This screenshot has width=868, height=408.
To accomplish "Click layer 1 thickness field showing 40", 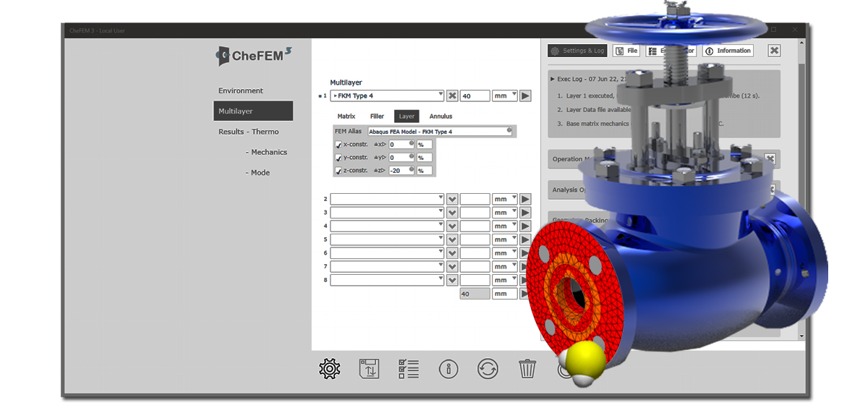I will [475, 95].
